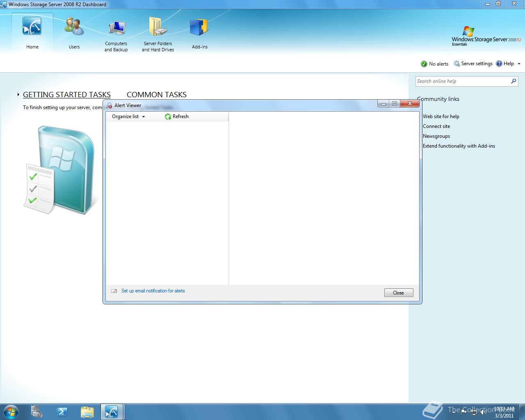This screenshot has height=420, width=525.
Task: Refresh the Alert Viewer list
Action: click(x=177, y=116)
